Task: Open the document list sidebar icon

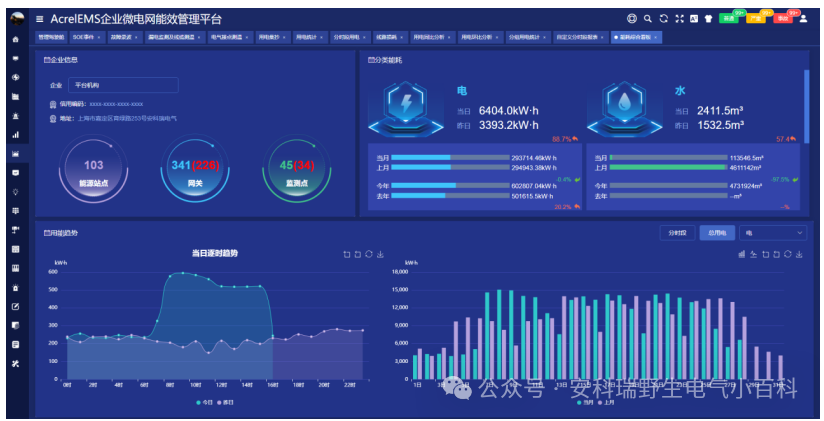Action: (x=15, y=345)
